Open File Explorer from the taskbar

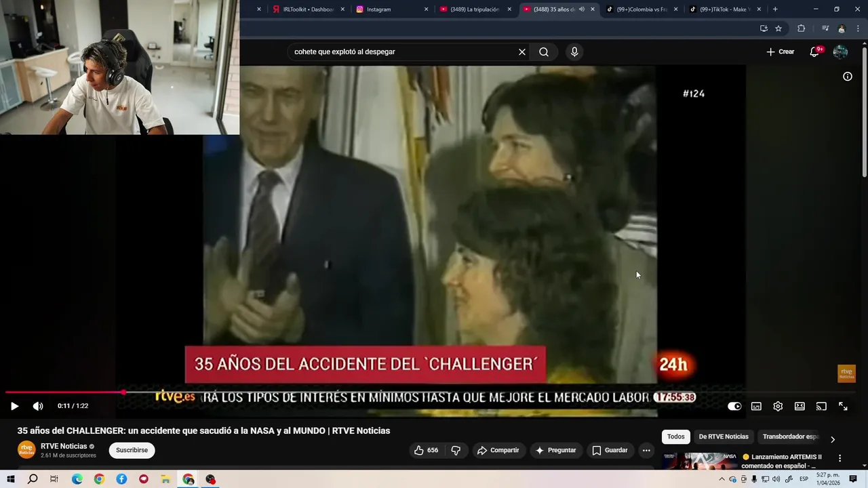point(165,479)
